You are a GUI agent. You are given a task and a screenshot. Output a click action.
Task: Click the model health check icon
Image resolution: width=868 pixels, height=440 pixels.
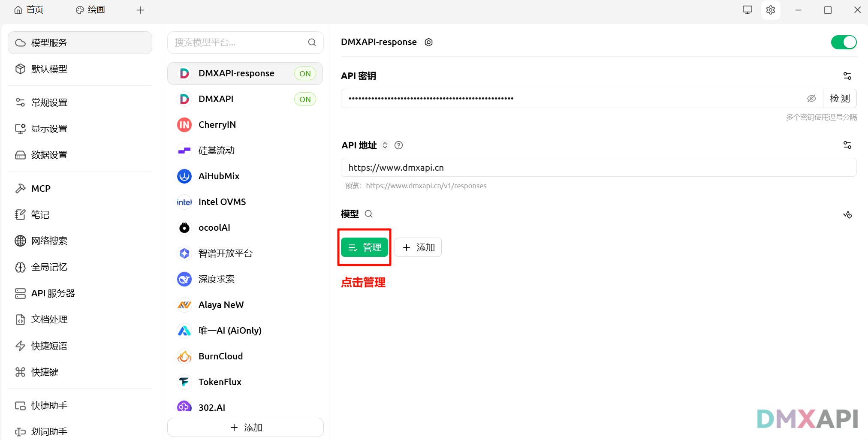847,215
